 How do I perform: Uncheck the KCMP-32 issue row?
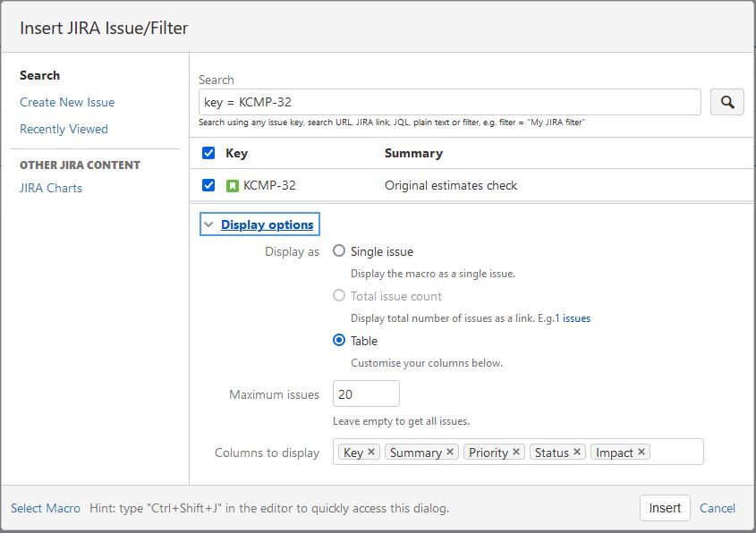pyautogui.click(x=208, y=185)
